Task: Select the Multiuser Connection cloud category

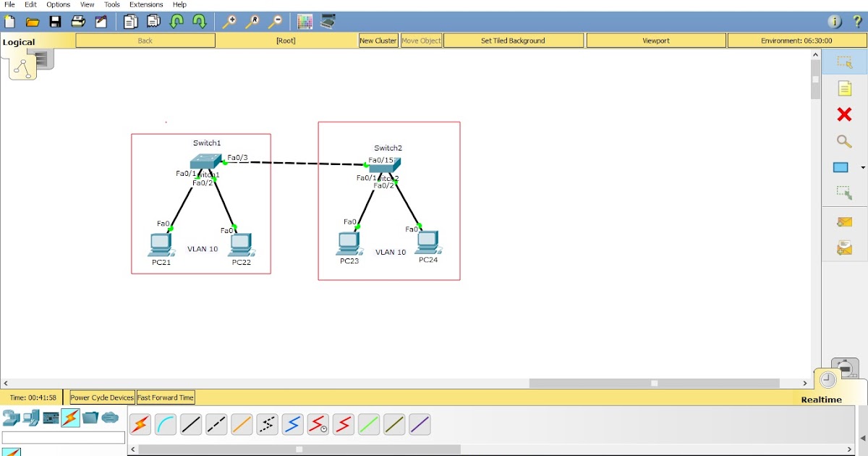Action: point(110,418)
